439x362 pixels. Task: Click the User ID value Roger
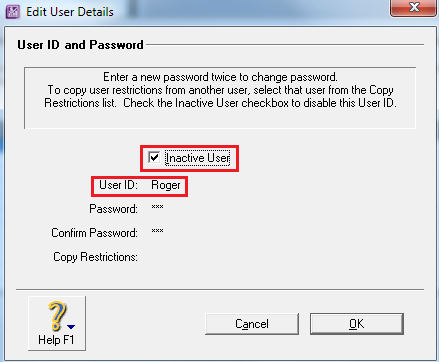(x=166, y=185)
